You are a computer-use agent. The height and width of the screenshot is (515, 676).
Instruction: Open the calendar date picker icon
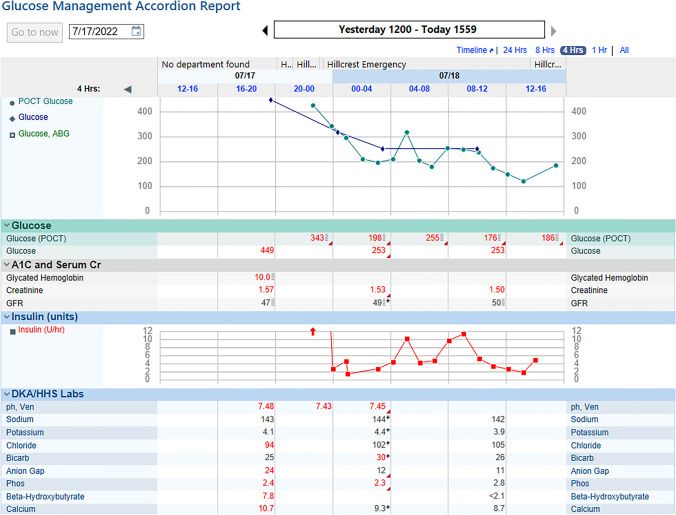click(x=137, y=32)
